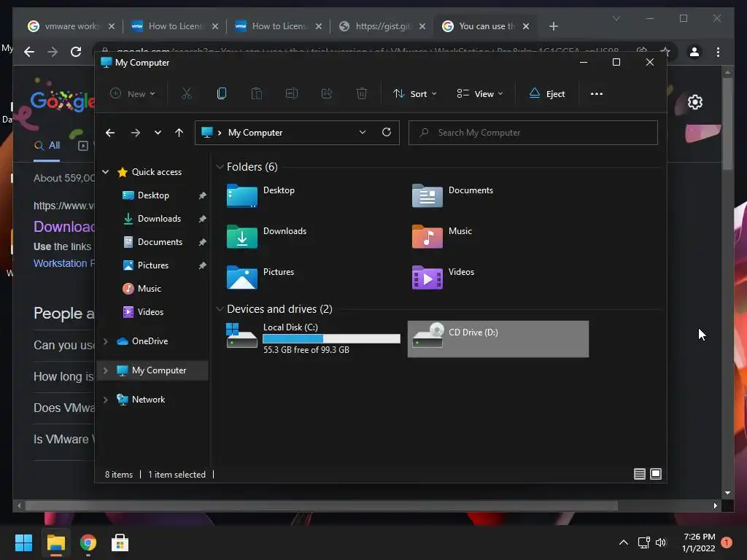This screenshot has width=747, height=560.
Task: Click All tab in Google results
Action: (x=47, y=145)
